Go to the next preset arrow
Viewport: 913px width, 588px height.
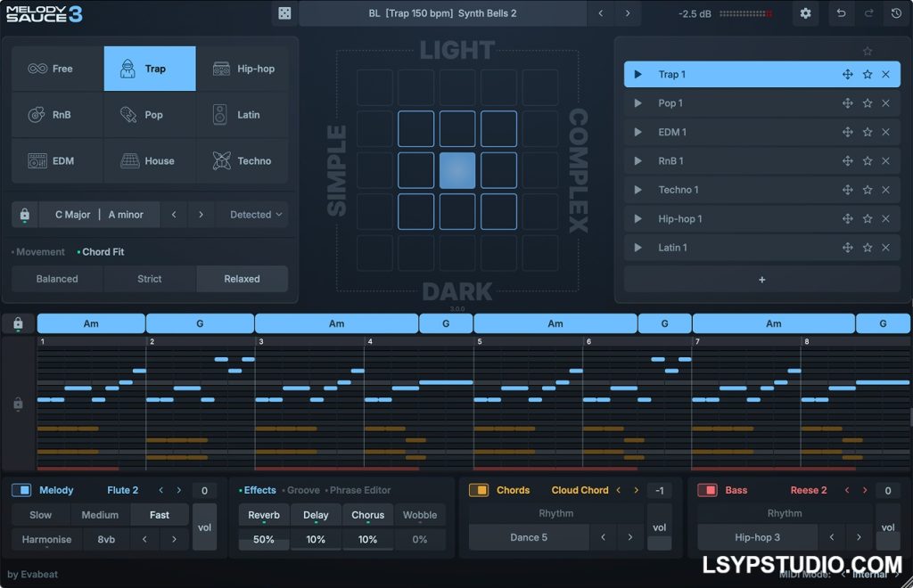pos(628,13)
